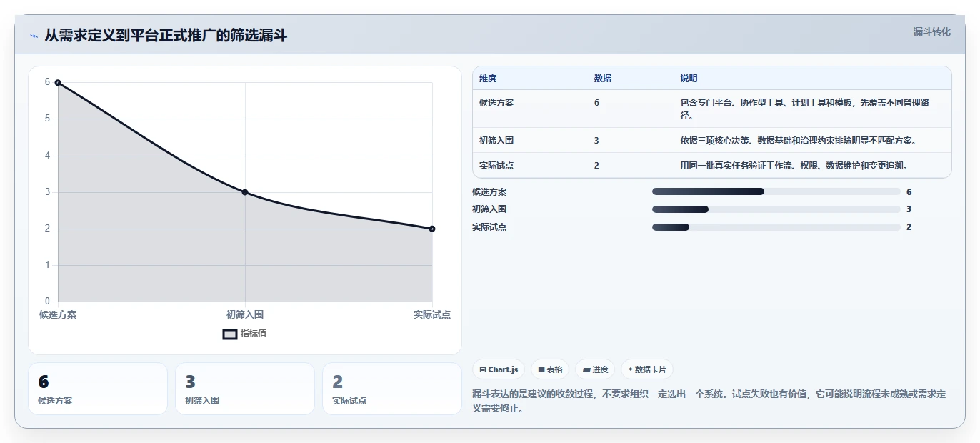Open the 初筛入围 stat card showing 3

point(245,389)
